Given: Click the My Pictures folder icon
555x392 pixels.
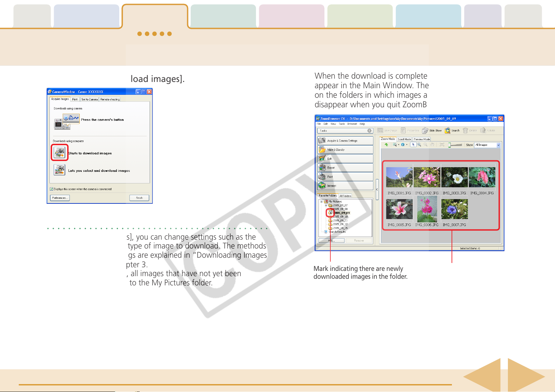Looking at the screenshot, I should pyautogui.click(x=326, y=201).
